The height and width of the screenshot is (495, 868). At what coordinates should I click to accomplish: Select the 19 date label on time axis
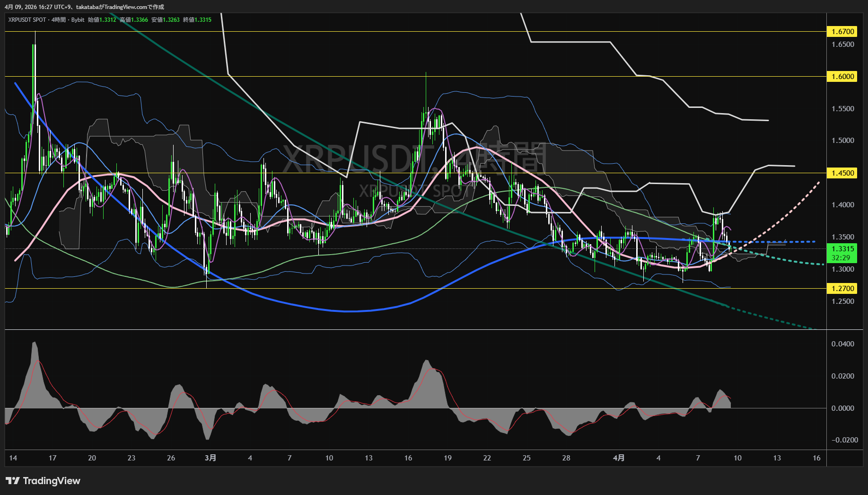point(447,458)
